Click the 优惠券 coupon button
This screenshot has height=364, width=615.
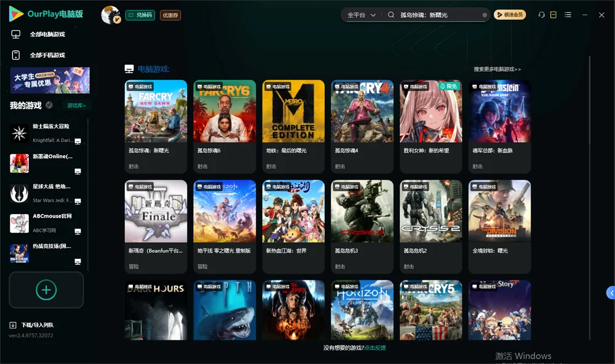pos(170,15)
